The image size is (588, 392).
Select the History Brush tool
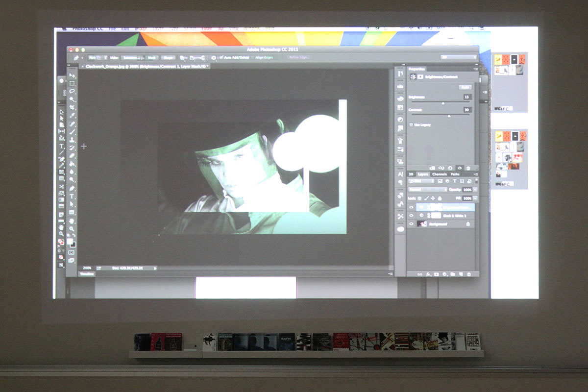point(72,147)
